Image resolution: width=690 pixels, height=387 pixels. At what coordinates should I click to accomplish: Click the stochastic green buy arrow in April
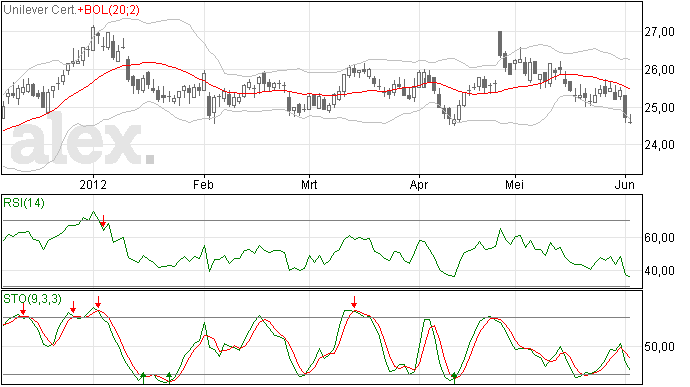(x=454, y=378)
